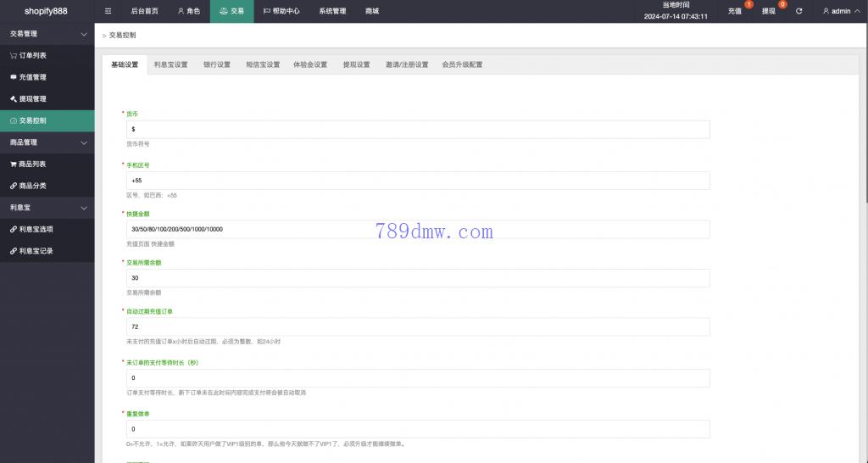
Task: Open 提现管理 in the sidebar
Action: (32, 99)
